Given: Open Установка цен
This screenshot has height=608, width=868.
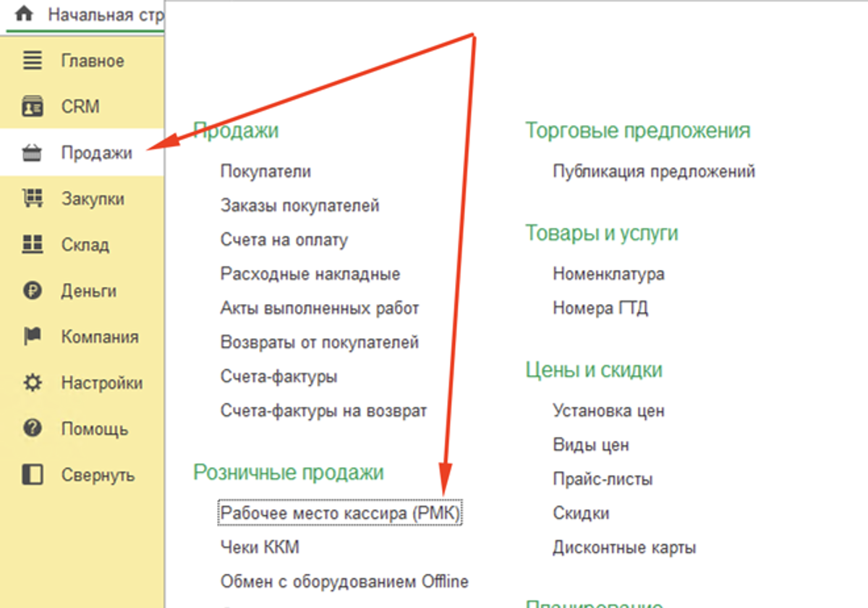Looking at the screenshot, I should pyautogui.click(x=608, y=411).
